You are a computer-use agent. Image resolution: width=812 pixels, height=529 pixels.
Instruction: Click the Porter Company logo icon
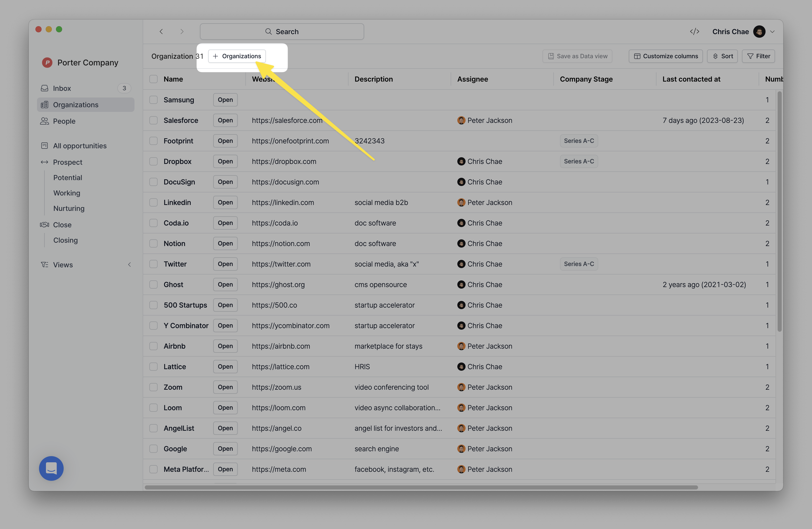(47, 63)
